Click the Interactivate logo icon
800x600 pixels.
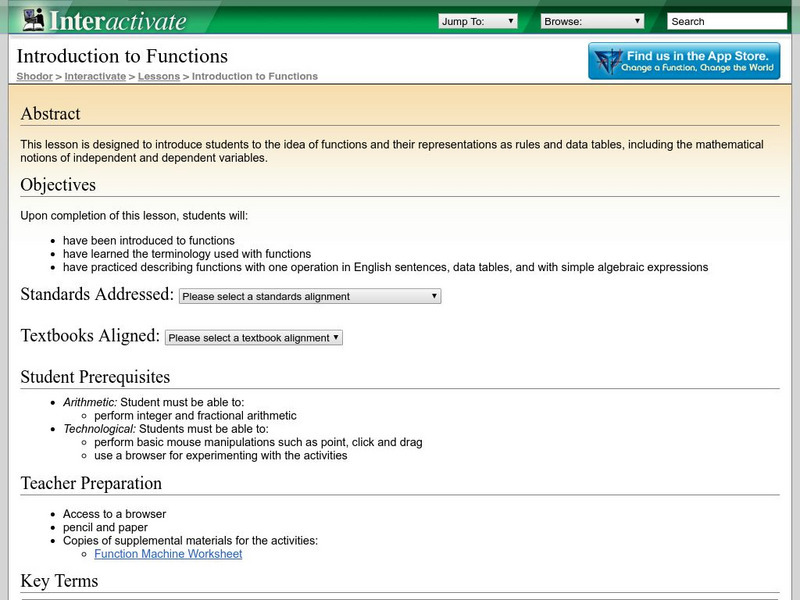tap(34, 20)
